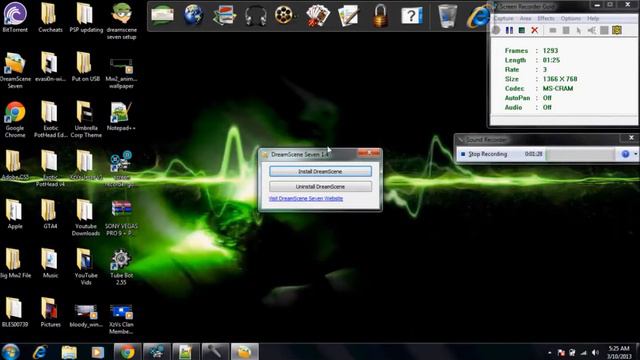This screenshot has height=360, width=640.
Task: Click the Install DreamScene button
Action: coord(320,171)
